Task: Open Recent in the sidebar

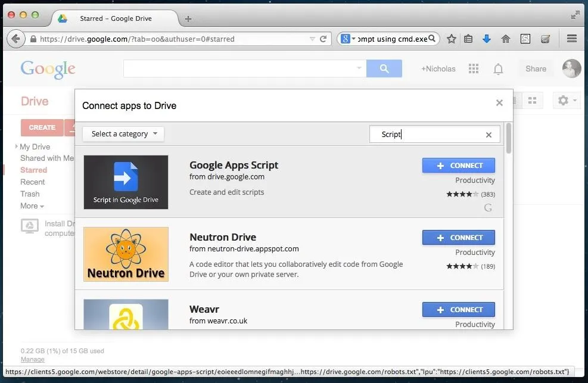Action: tap(33, 182)
